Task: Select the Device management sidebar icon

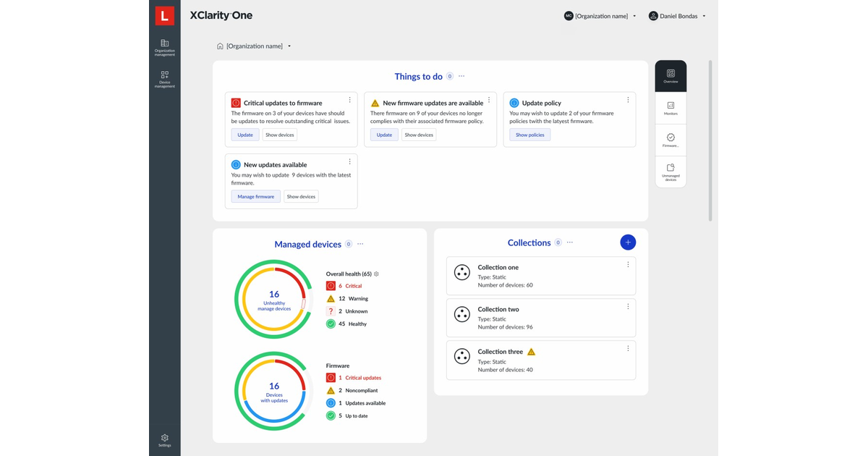Action: pyautogui.click(x=164, y=78)
